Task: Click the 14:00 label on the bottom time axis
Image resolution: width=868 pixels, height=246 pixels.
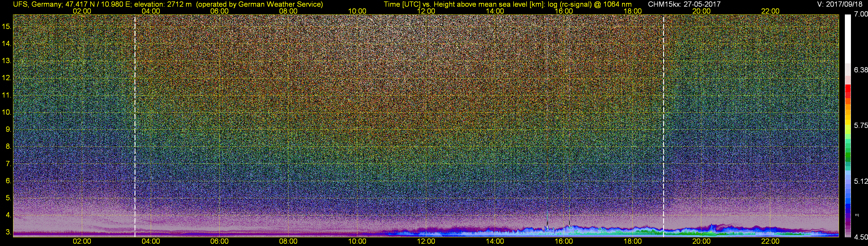Action: click(x=495, y=241)
